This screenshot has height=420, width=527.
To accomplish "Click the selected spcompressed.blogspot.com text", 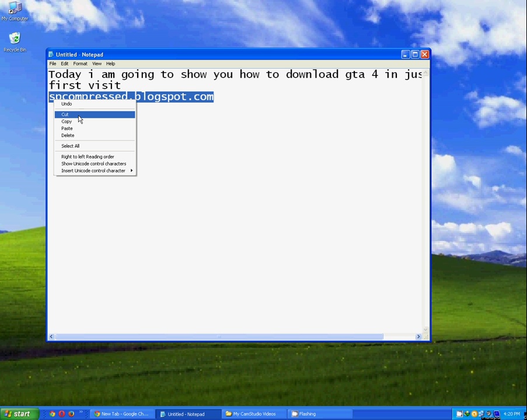I will (131, 97).
